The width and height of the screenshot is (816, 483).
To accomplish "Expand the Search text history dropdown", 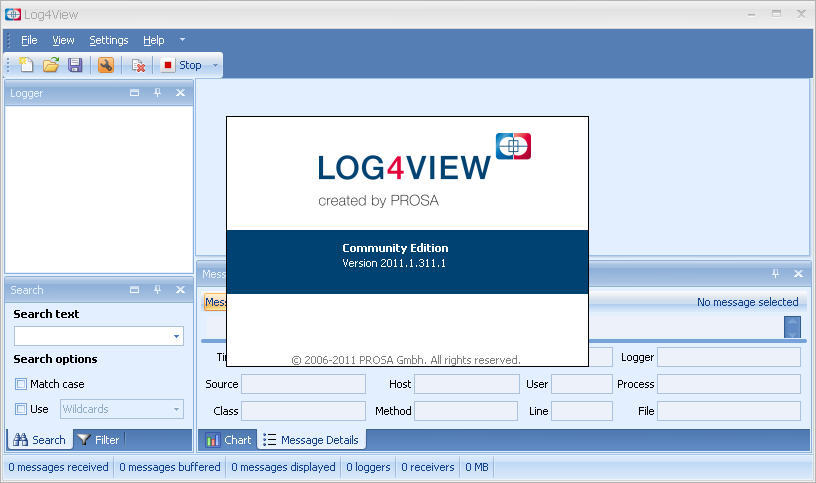I will pos(176,336).
